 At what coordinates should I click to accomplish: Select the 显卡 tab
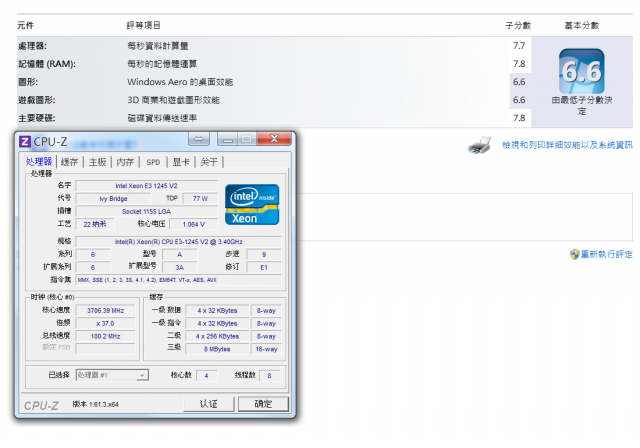click(181, 162)
